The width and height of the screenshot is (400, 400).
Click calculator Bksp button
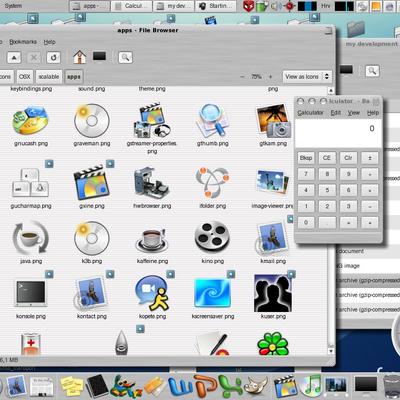[x=306, y=158]
